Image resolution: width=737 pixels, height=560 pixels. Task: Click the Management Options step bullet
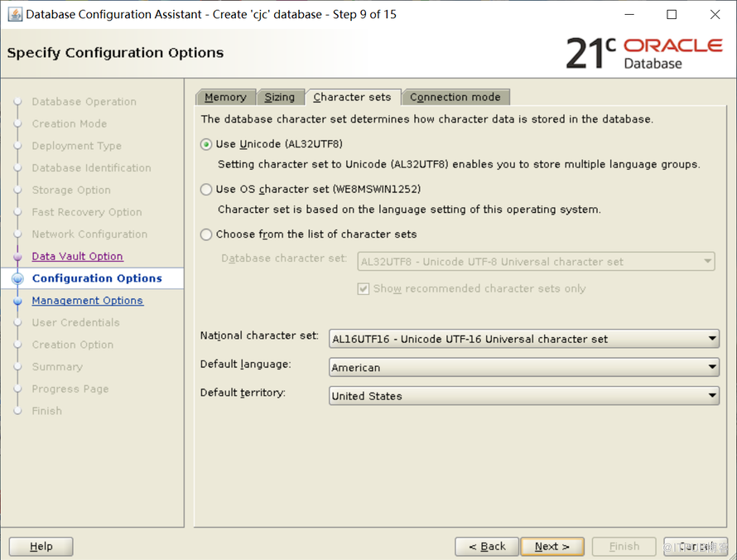(x=18, y=301)
